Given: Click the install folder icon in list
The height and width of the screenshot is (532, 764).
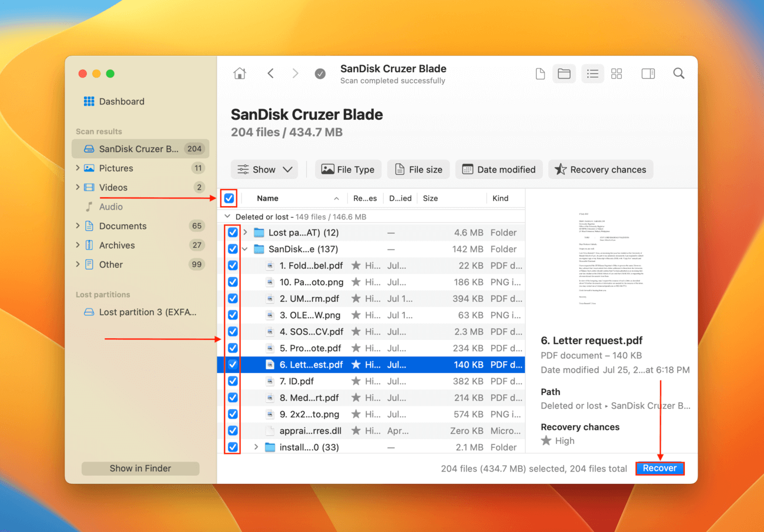Looking at the screenshot, I should [x=270, y=447].
